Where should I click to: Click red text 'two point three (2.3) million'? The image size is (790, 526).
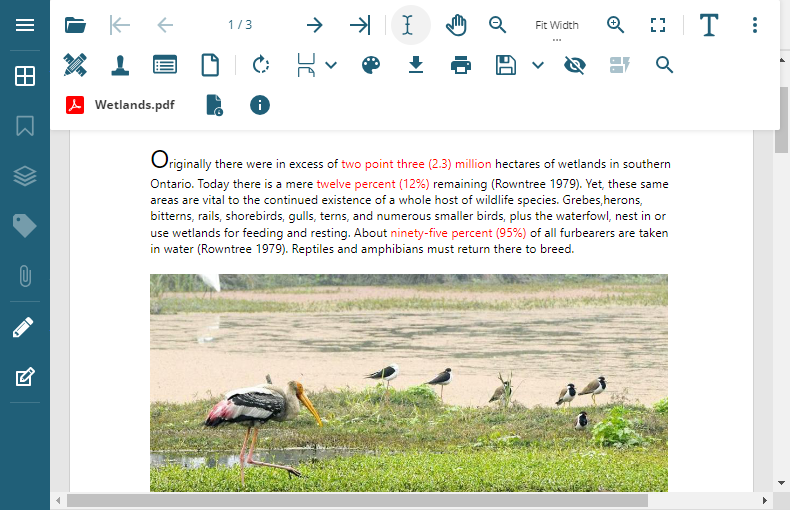tap(416, 164)
